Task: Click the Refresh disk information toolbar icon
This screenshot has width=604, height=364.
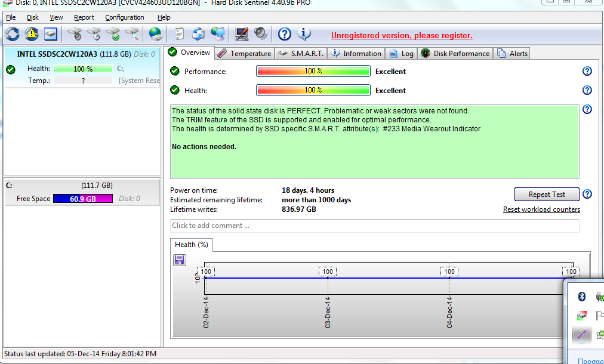Action: 13,34
